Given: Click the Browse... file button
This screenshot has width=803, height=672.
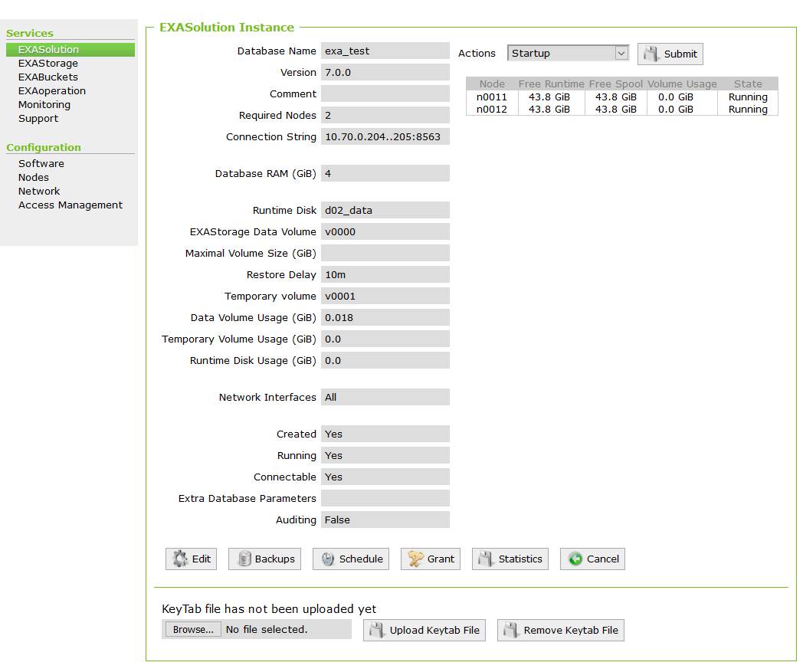Looking at the screenshot, I should coord(193,630).
